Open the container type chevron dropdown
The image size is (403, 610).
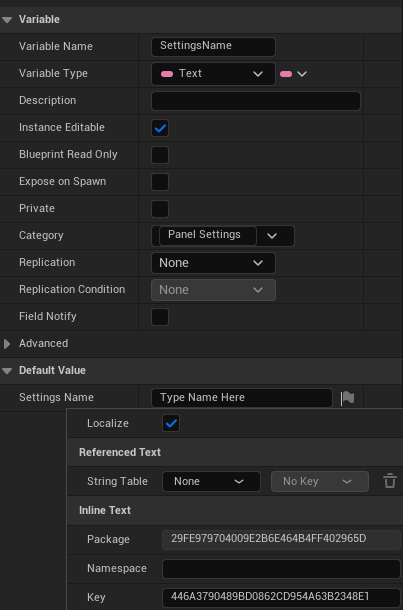point(302,74)
